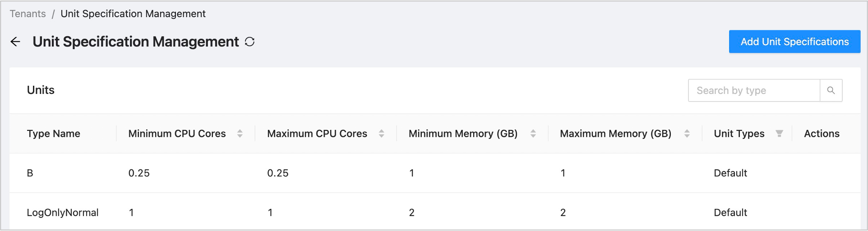Select the row named B
868x231 pixels.
(30, 173)
